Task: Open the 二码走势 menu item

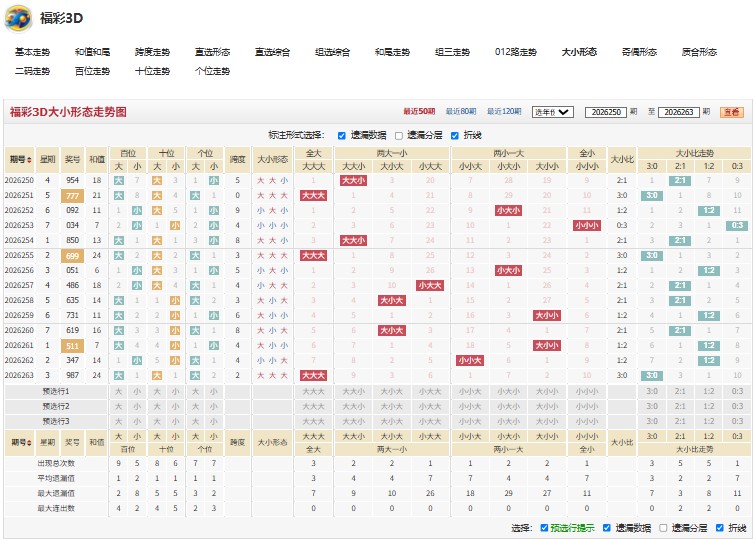Action: 32,71
